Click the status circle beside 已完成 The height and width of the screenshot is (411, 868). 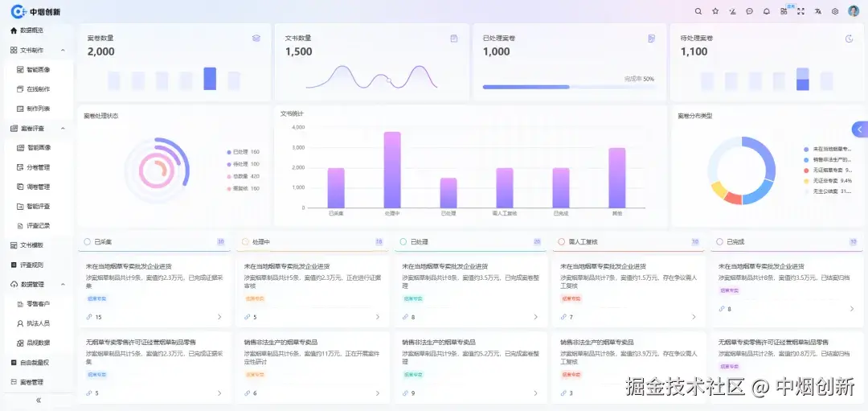tap(719, 241)
